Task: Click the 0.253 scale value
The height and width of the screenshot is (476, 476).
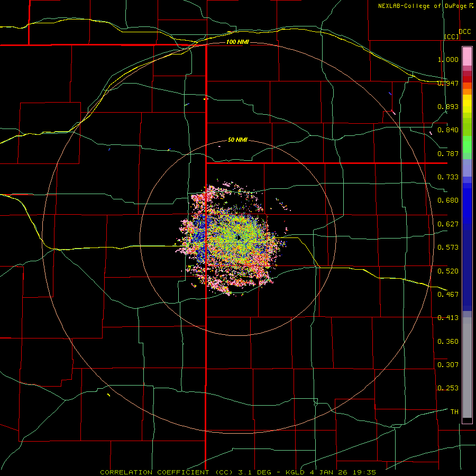Action: coord(448,388)
